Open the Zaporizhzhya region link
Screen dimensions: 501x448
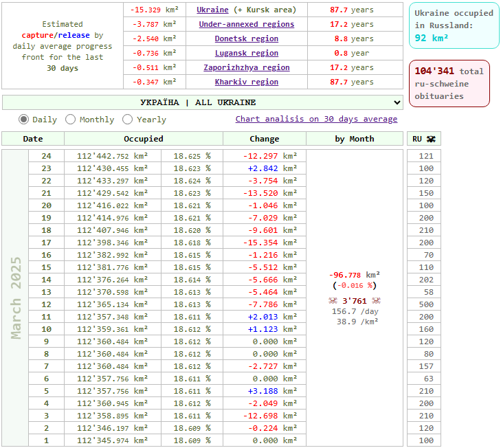(x=246, y=67)
